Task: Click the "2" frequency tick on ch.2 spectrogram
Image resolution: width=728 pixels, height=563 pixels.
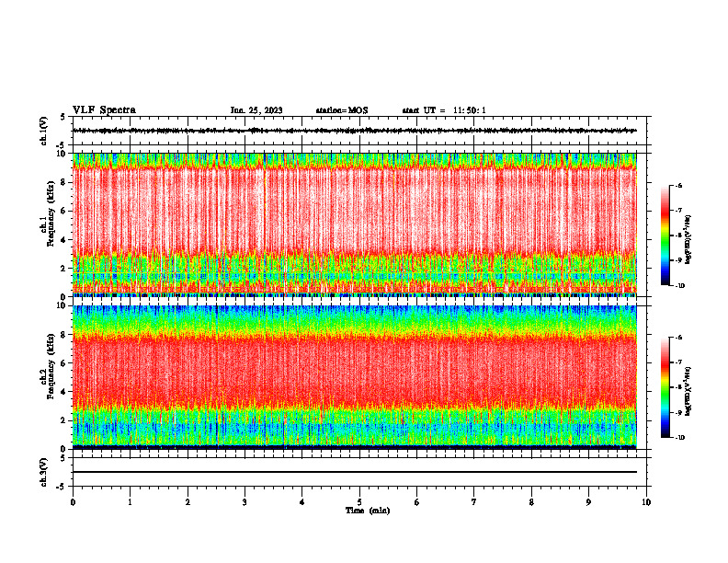Action: coord(63,420)
